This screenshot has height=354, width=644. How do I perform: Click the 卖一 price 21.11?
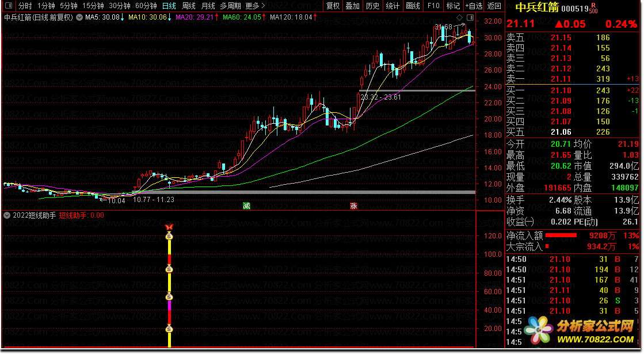click(x=561, y=79)
